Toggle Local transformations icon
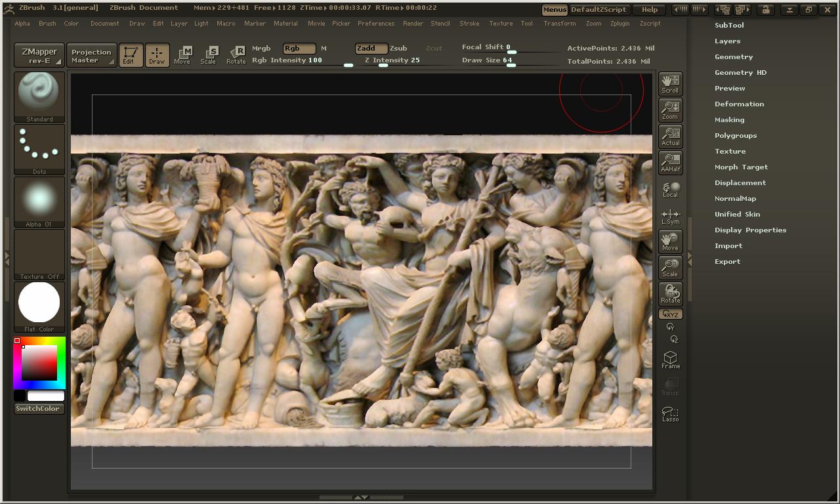The height and width of the screenshot is (504, 840). 670,189
